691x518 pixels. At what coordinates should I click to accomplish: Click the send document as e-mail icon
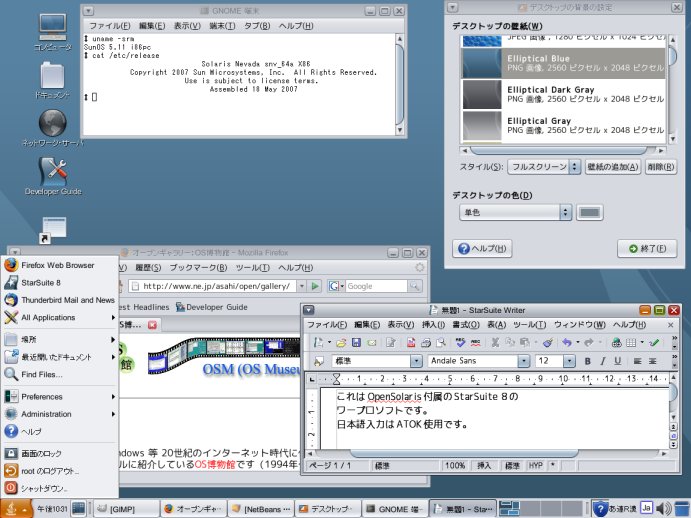tap(372, 343)
